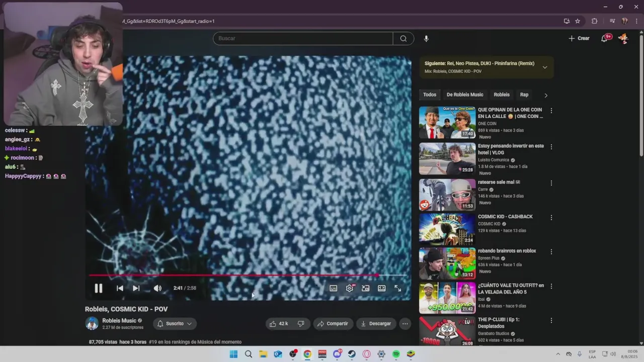This screenshot has height=362, width=644.
Task: Open the video settings gear
Action: [350, 288]
